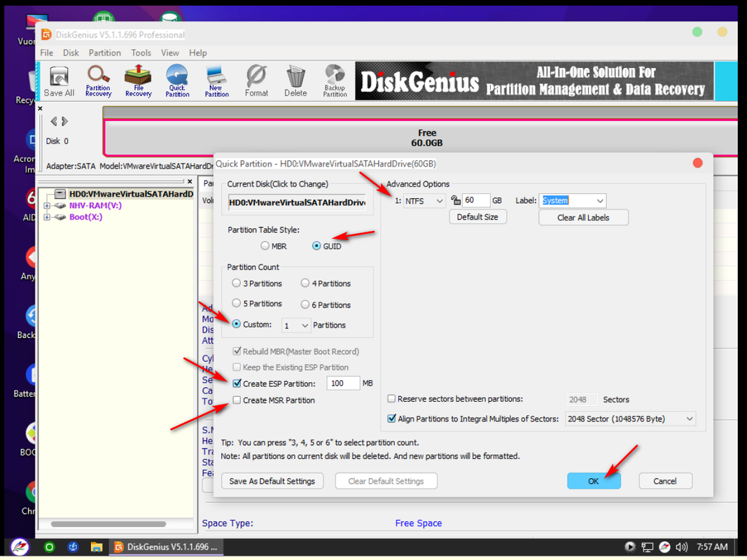The image size is (747, 560).
Task: Open the Partition menu
Action: click(105, 52)
